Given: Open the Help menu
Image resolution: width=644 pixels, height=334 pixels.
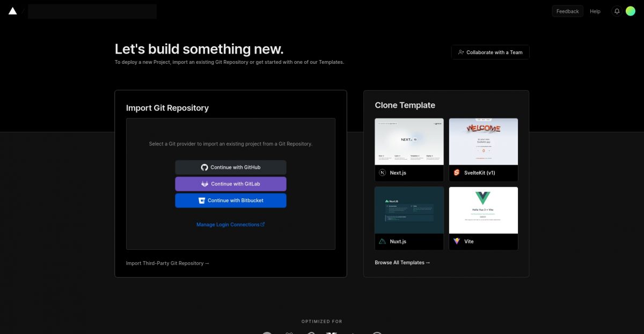Looking at the screenshot, I should (595, 11).
